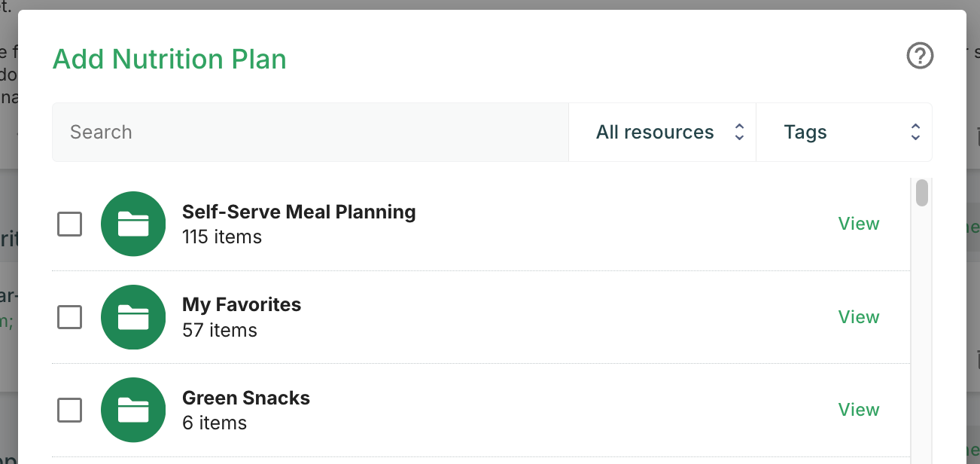
Task: Grab the list scrollbar thumb
Action: coord(921,193)
